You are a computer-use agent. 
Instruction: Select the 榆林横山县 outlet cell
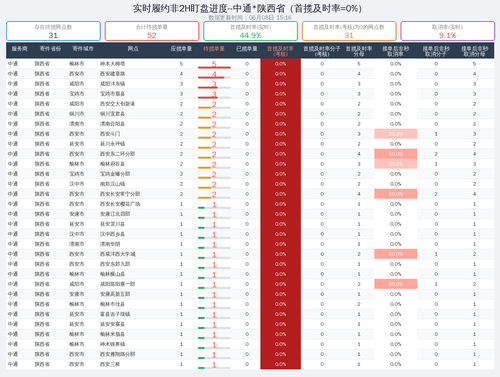coord(113,274)
